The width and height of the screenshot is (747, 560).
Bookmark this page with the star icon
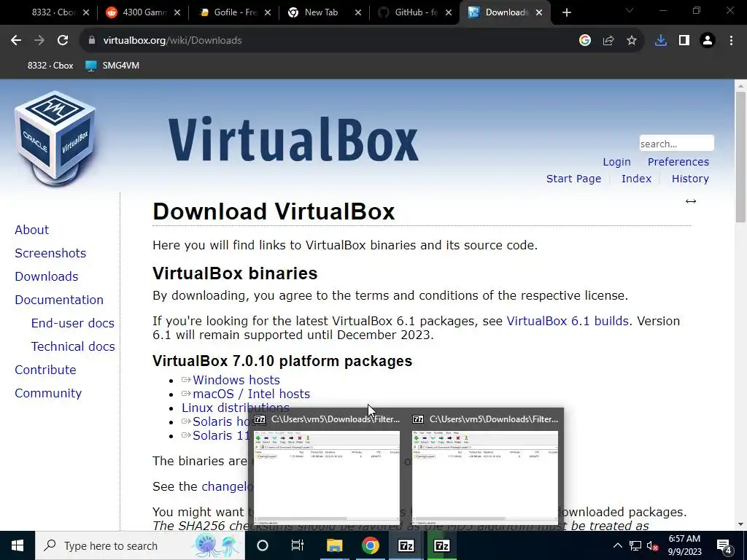[x=632, y=41]
